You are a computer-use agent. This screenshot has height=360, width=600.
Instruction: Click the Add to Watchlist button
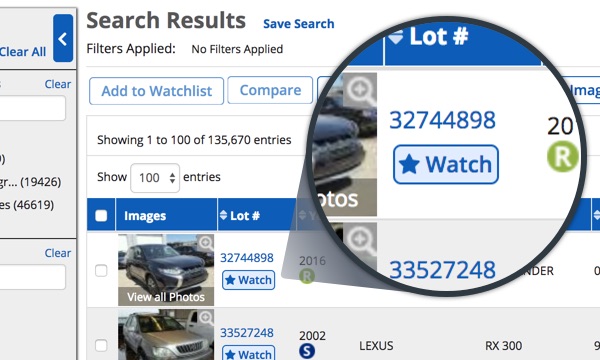pyautogui.click(x=157, y=91)
